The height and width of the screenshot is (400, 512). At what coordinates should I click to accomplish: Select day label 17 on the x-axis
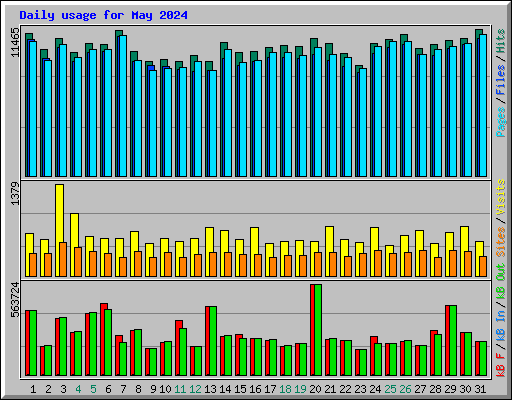[x=270, y=389]
